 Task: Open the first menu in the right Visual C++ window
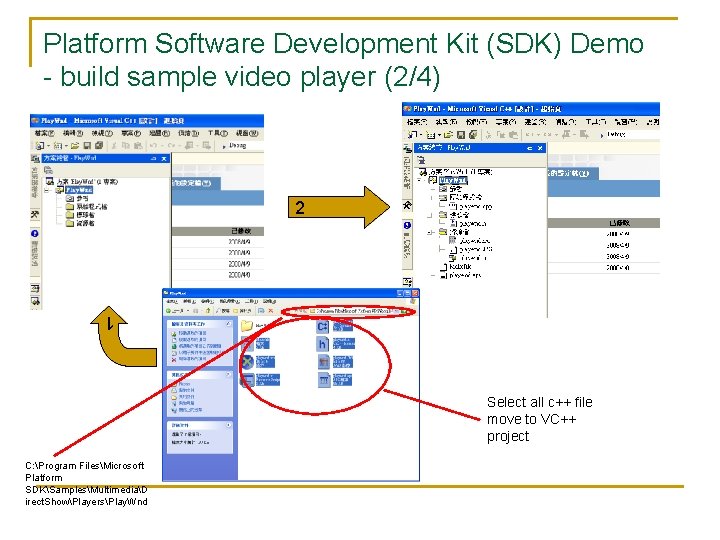click(x=417, y=122)
